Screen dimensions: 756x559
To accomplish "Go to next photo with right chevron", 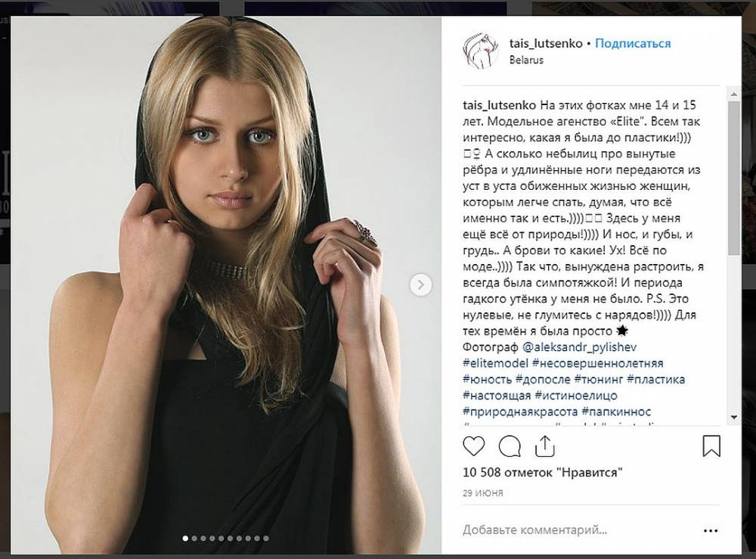I will pos(420,285).
